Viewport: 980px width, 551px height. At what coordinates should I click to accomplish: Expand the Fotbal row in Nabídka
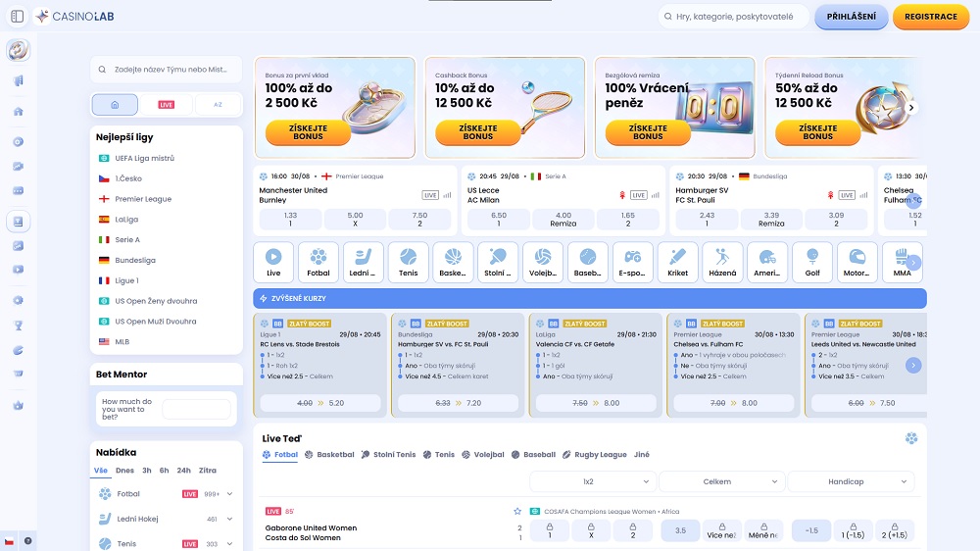230,494
